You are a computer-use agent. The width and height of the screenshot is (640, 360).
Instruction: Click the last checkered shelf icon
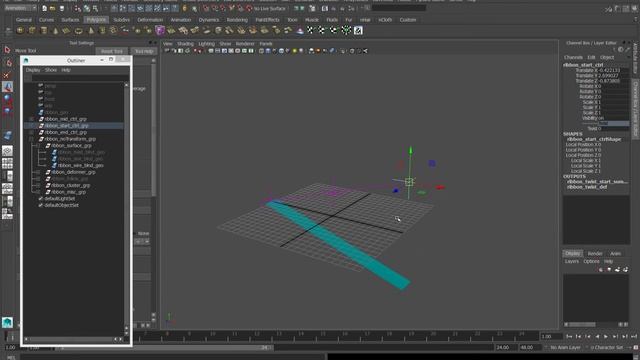click(x=358, y=30)
